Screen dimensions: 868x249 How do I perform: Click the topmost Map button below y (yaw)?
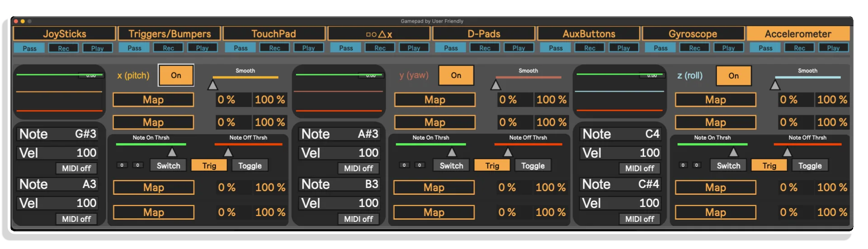pos(435,100)
